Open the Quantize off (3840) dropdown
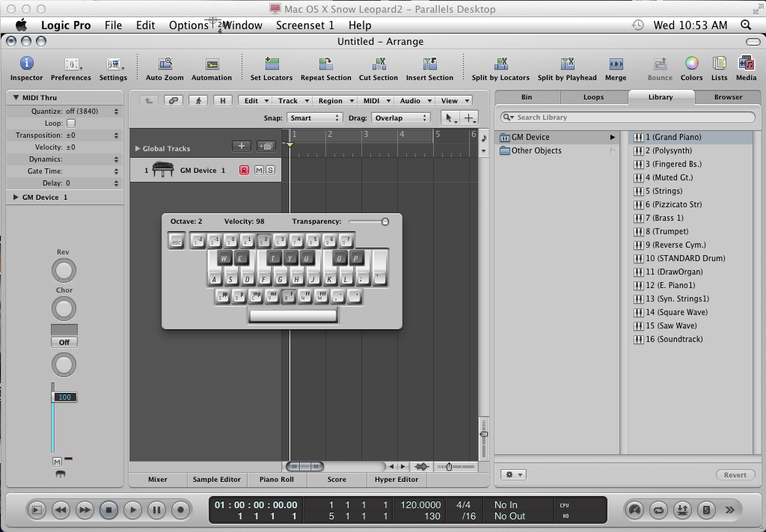 pos(92,111)
